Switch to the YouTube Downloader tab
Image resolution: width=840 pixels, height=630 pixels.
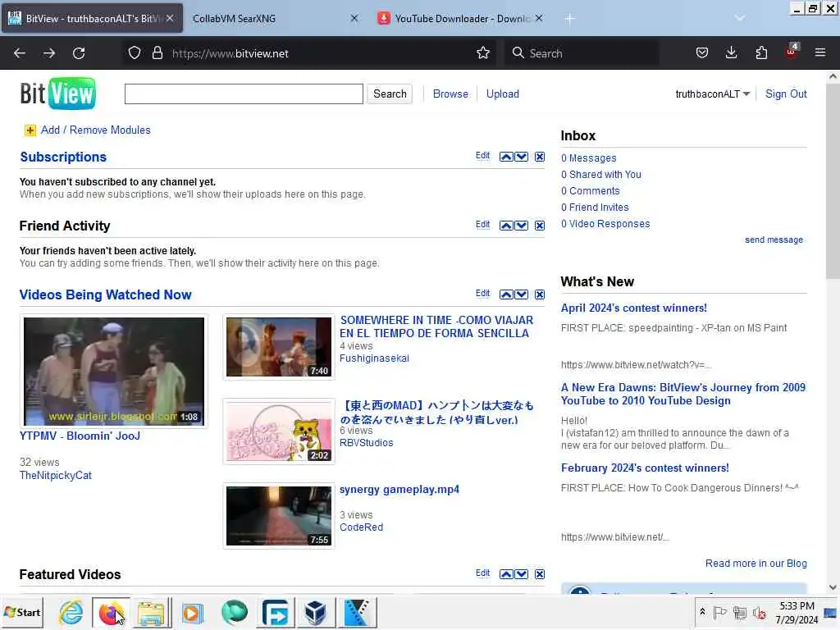tap(462, 18)
